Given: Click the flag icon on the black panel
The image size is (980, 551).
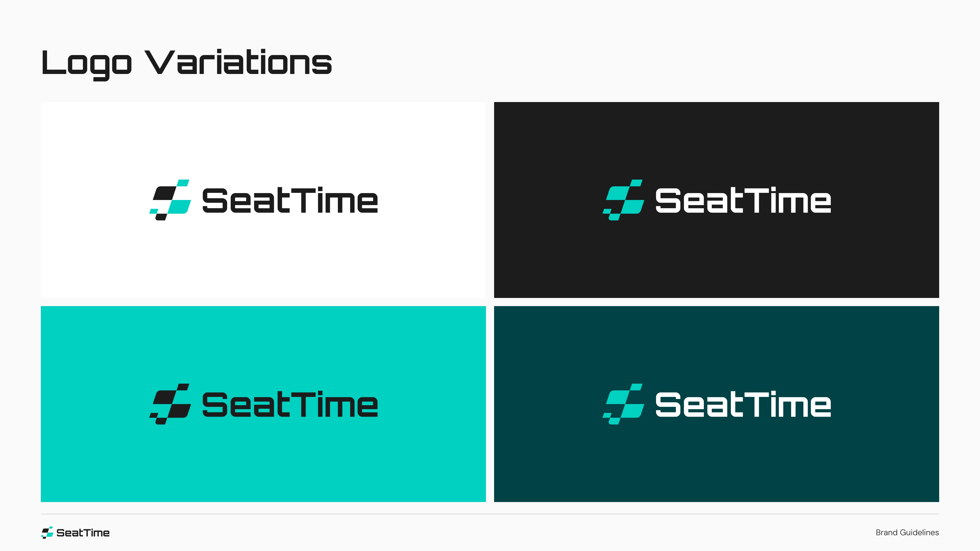Looking at the screenshot, I should 623,200.
